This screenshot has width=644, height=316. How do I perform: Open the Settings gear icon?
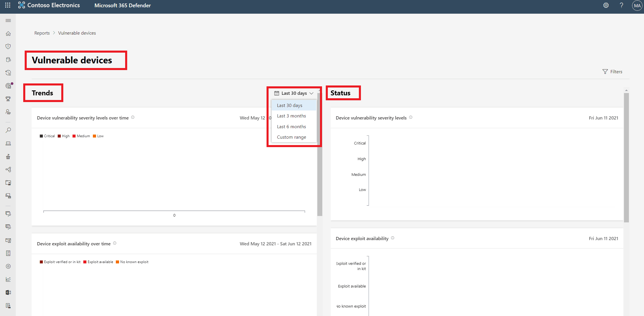click(606, 5)
